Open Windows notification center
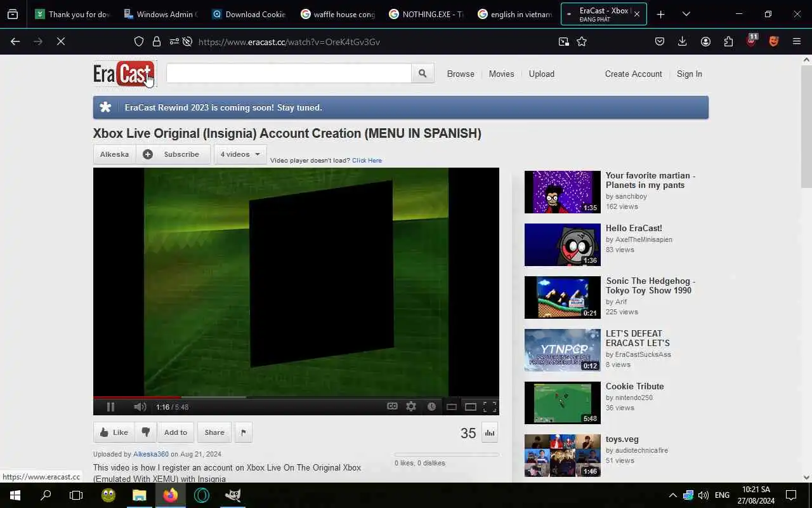812x508 pixels. point(791,495)
